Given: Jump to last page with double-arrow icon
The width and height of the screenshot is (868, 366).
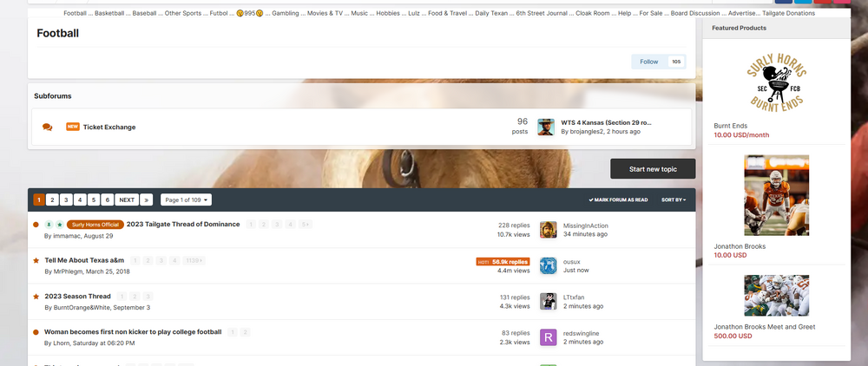Looking at the screenshot, I should tap(146, 199).
